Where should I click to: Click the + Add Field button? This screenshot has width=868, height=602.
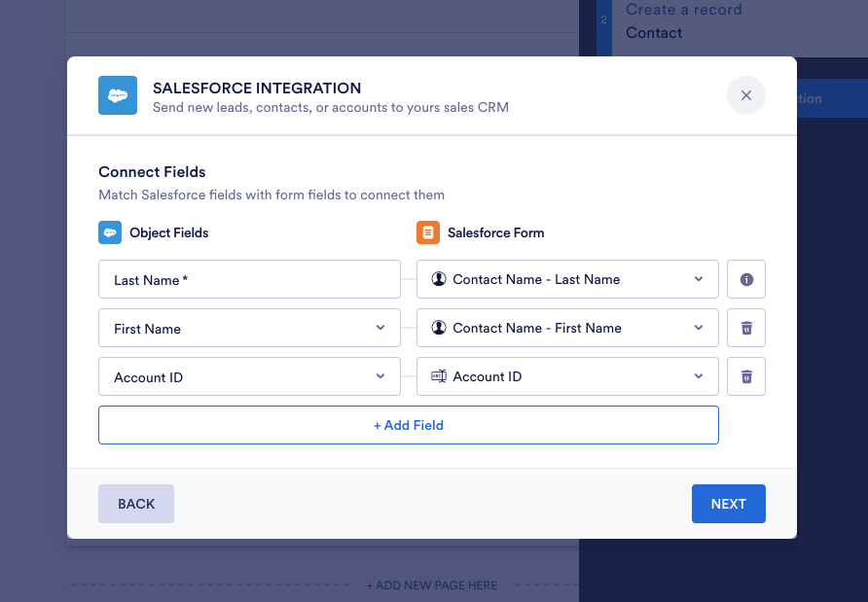pyautogui.click(x=409, y=425)
